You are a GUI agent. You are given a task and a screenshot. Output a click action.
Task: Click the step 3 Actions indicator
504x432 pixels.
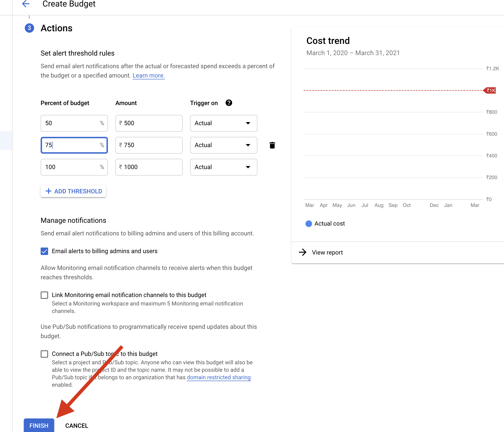29,28
